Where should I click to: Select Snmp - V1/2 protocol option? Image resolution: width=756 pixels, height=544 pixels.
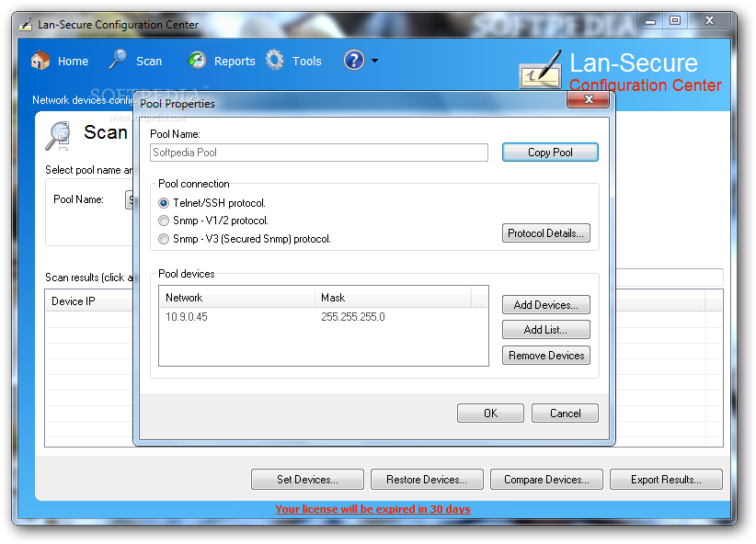tap(164, 221)
